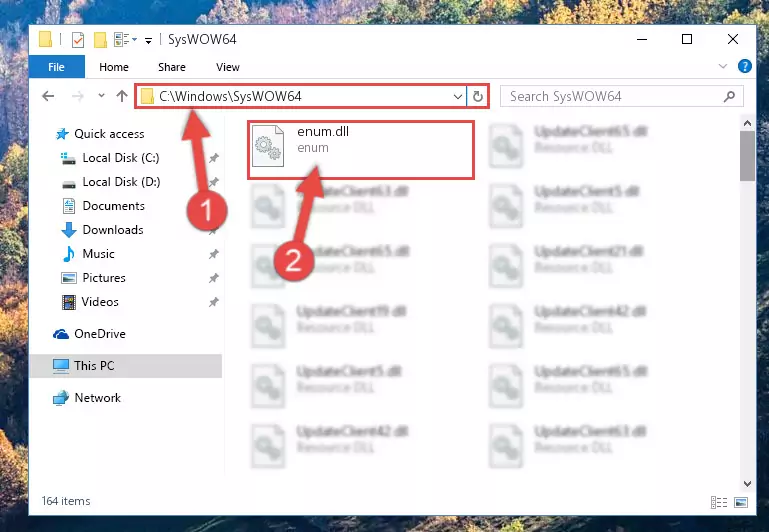Open Downloads in sidebar
769x532 pixels.
(113, 230)
